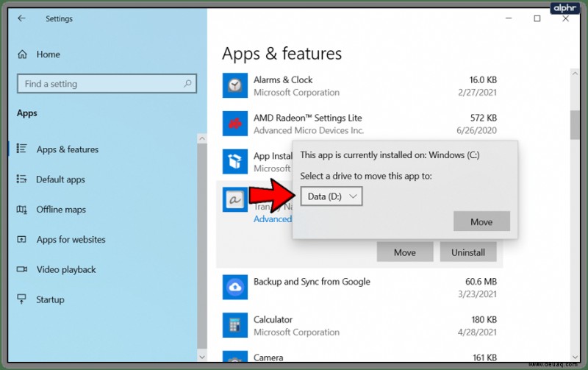Open the Advanced options link

pos(273,218)
